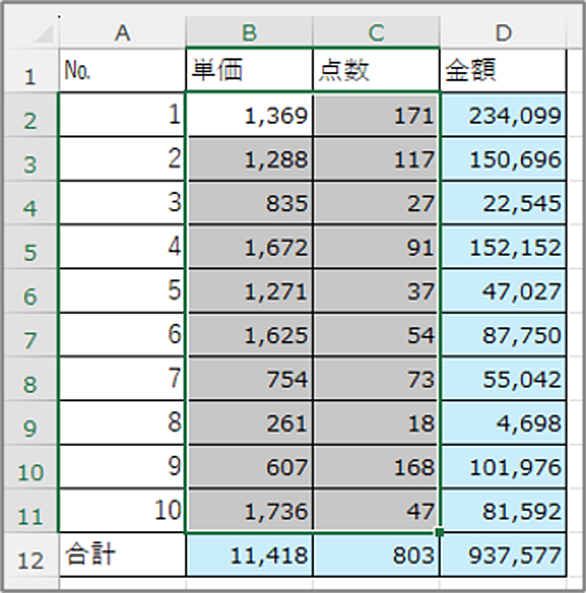The width and height of the screenshot is (586, 593).
Task: Click the 単価 header cell
Action: [x=249, y=70]
